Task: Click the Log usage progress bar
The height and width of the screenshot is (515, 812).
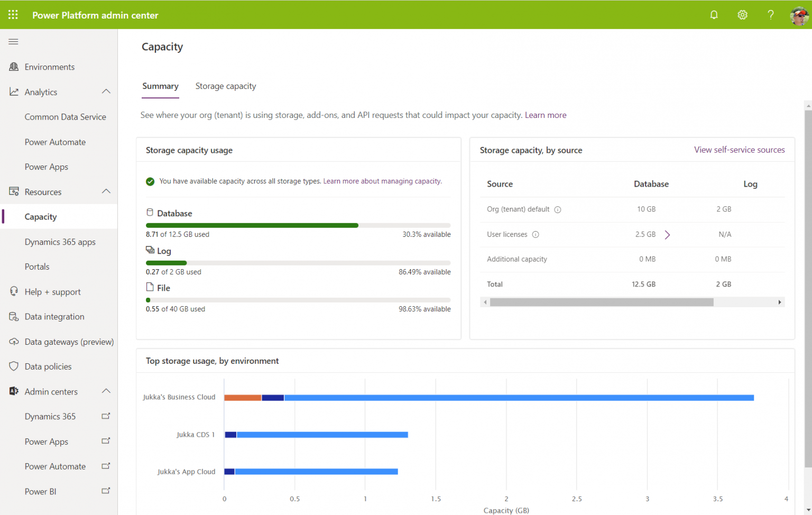Action: coord(298,263)
